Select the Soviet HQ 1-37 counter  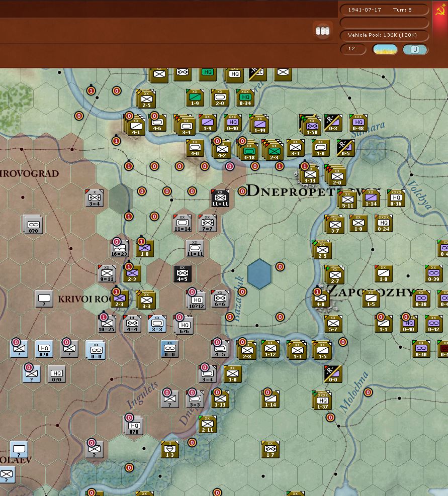point(322,401)
